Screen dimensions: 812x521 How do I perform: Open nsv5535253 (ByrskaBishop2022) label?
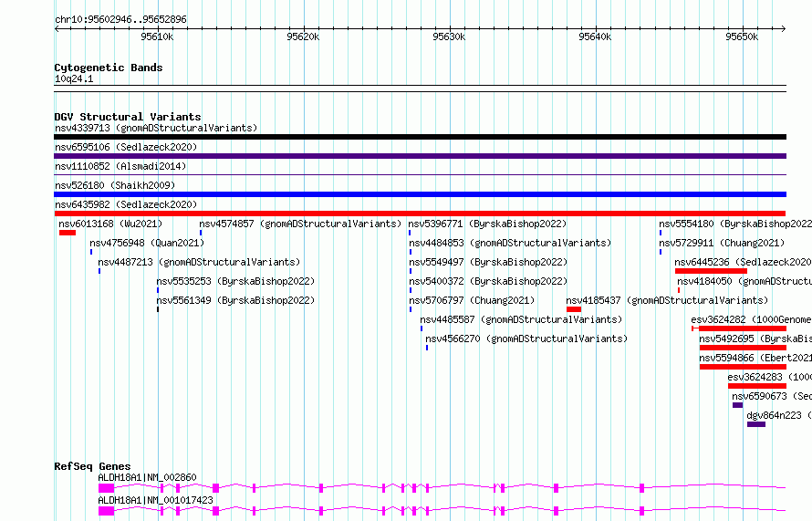click(x=235, y=281)
